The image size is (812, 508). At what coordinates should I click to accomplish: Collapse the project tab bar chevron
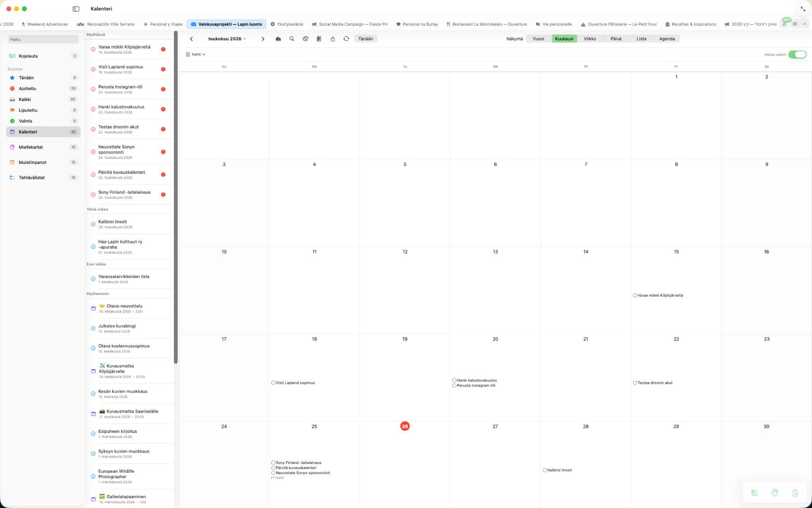pos(804,24)
